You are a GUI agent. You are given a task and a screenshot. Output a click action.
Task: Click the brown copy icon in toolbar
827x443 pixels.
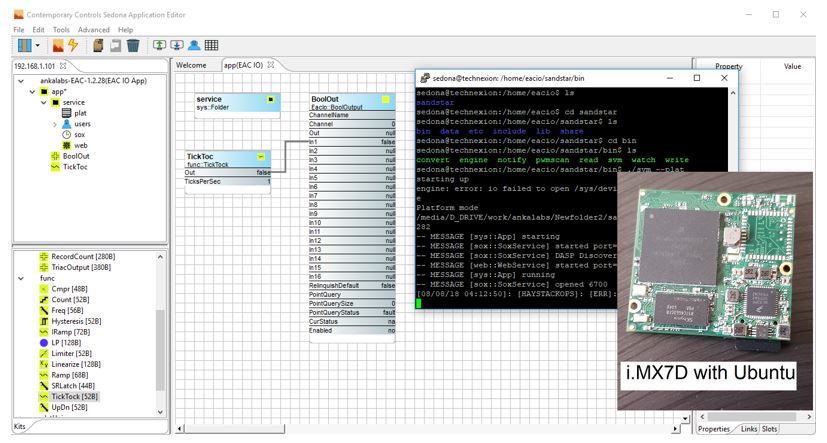click(98, 45)
